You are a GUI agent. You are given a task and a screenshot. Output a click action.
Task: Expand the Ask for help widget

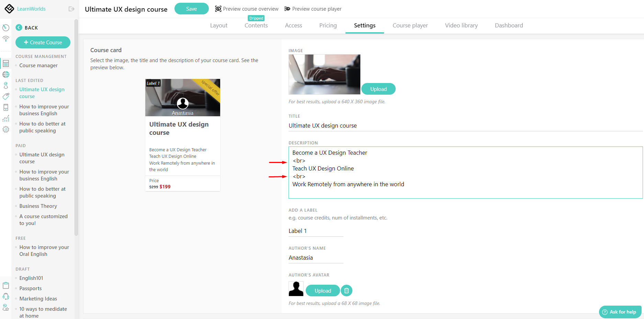(x=620, y=312)
